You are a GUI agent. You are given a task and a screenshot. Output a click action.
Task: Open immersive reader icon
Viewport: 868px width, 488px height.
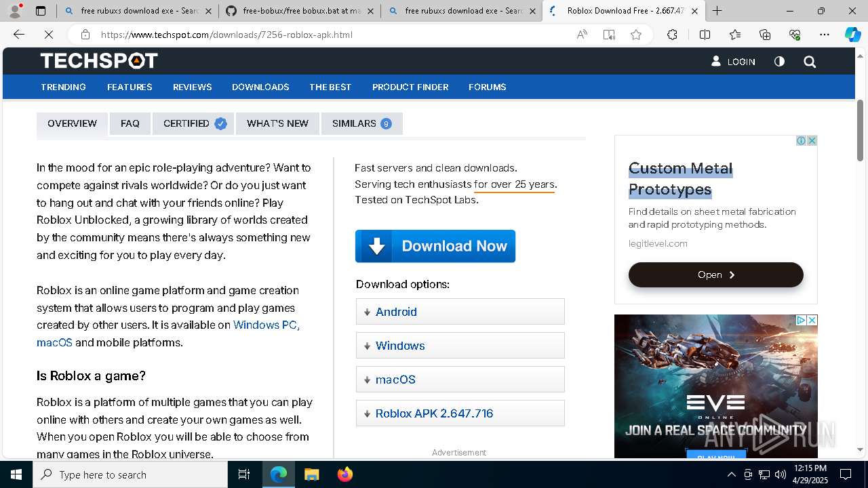pos(609,35)
